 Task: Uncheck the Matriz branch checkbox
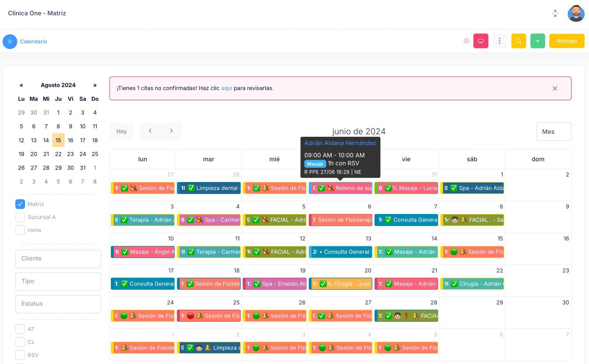click(20, 204)
